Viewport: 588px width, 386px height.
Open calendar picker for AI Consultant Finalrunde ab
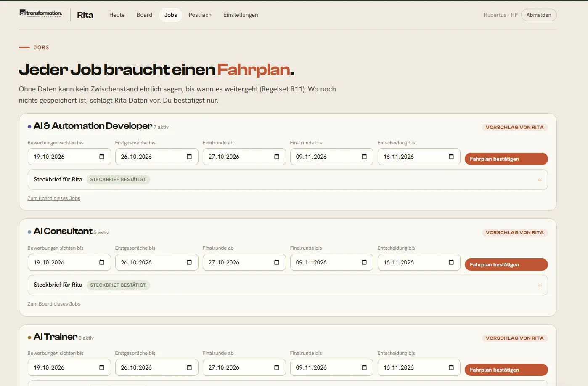277,262
